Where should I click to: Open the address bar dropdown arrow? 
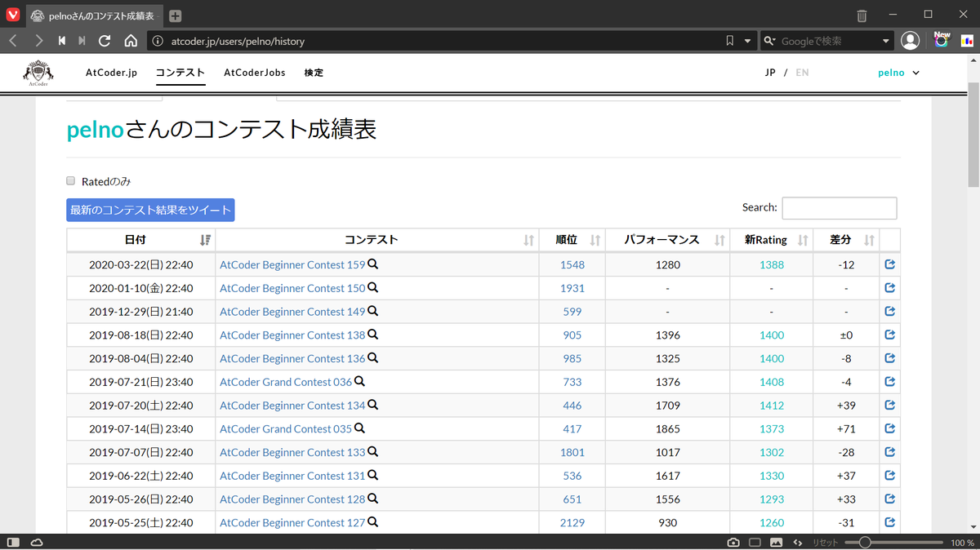[748, 41]
